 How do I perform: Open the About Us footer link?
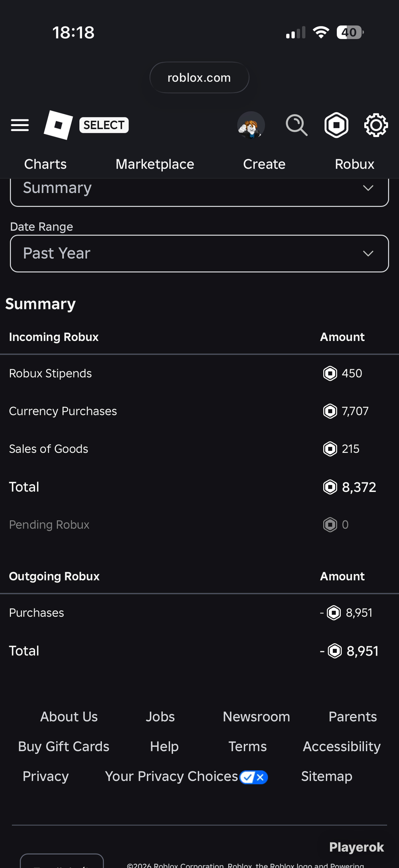point(69,717)
